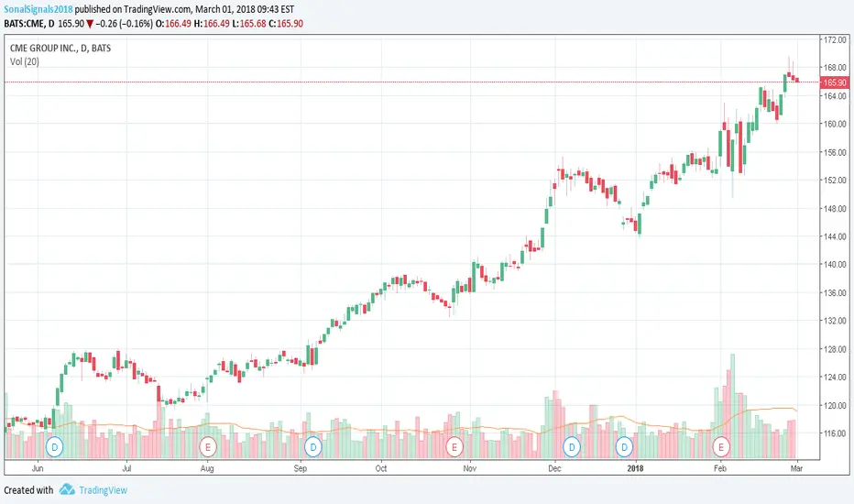This screenshot has height=504, width=854.
Task: Open the earnings marker before Nov
Action: (x=454, y=447)
